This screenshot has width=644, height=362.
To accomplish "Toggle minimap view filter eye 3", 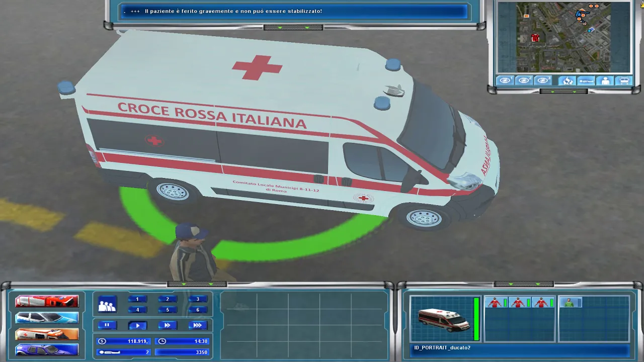I will click(x=542, y=80).
